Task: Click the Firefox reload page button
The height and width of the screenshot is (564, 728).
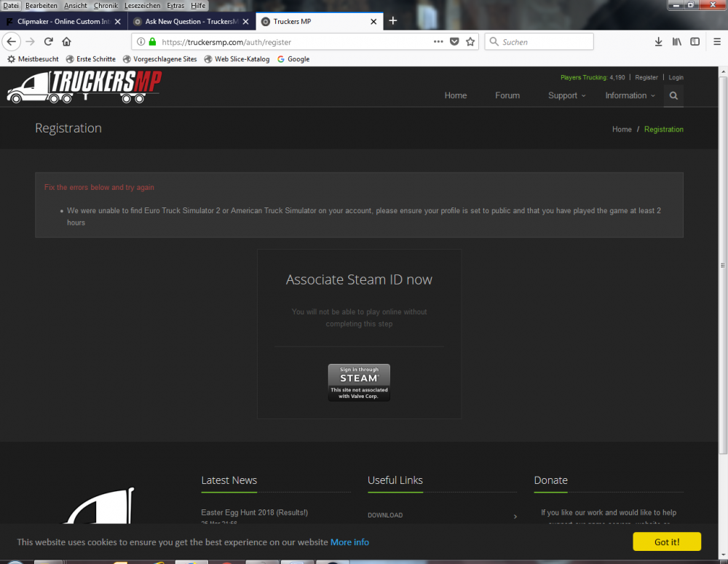Action: point(49,41)
